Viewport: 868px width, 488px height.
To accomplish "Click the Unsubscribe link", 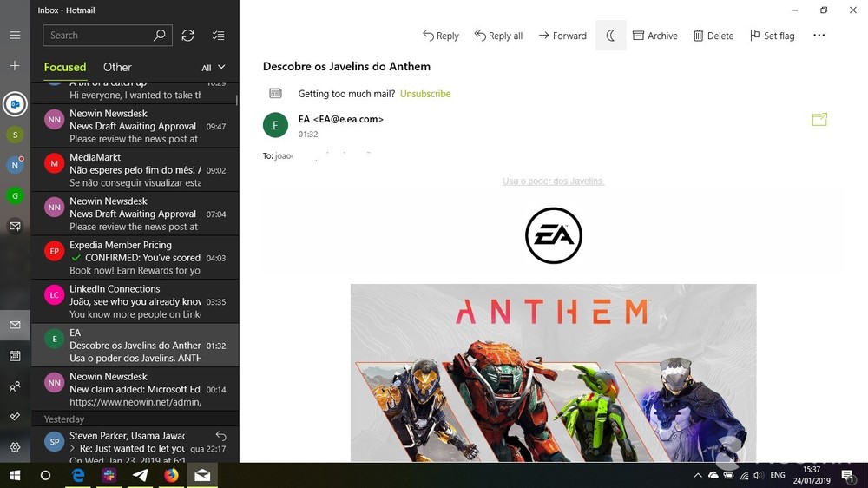I will pos(425,94).
